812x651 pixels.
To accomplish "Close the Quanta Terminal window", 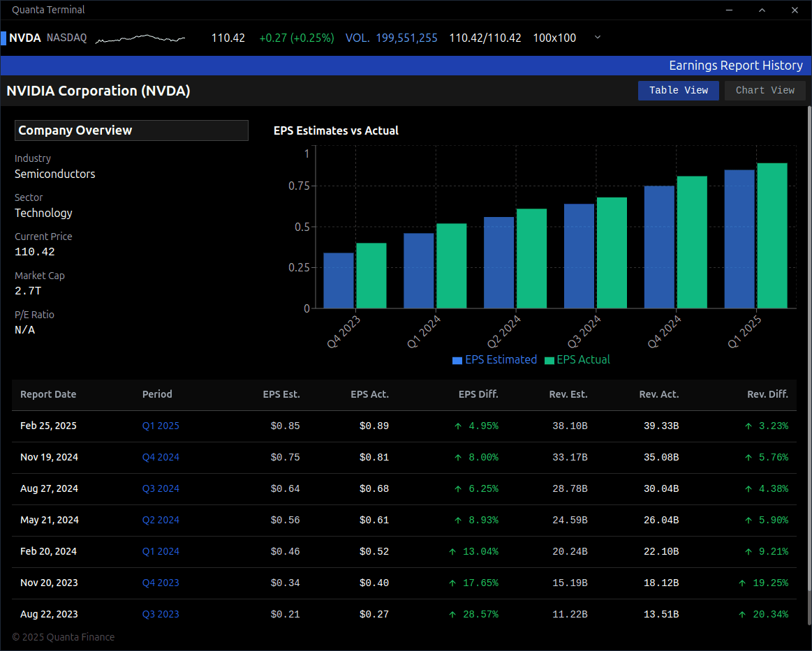I will pos(795,10).
